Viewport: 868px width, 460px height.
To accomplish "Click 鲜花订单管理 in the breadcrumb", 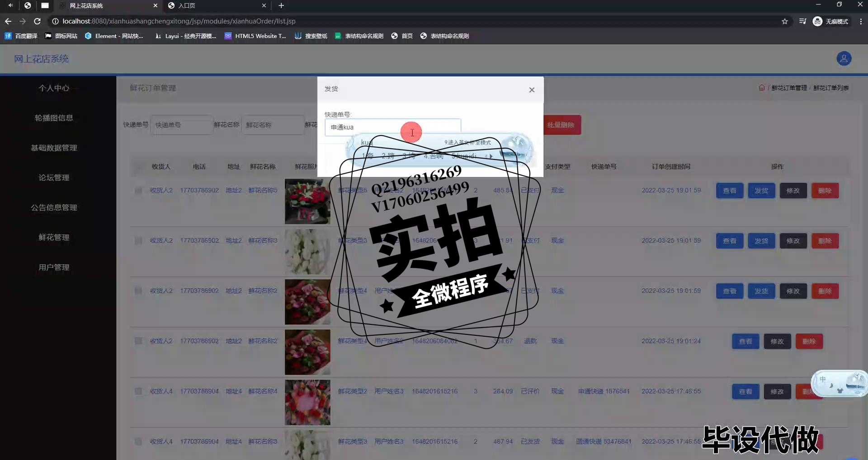I will pos(789,88).
